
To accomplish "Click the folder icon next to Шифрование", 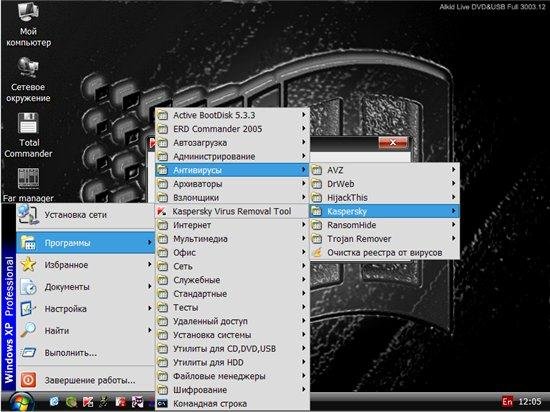I will pos(162,390).
